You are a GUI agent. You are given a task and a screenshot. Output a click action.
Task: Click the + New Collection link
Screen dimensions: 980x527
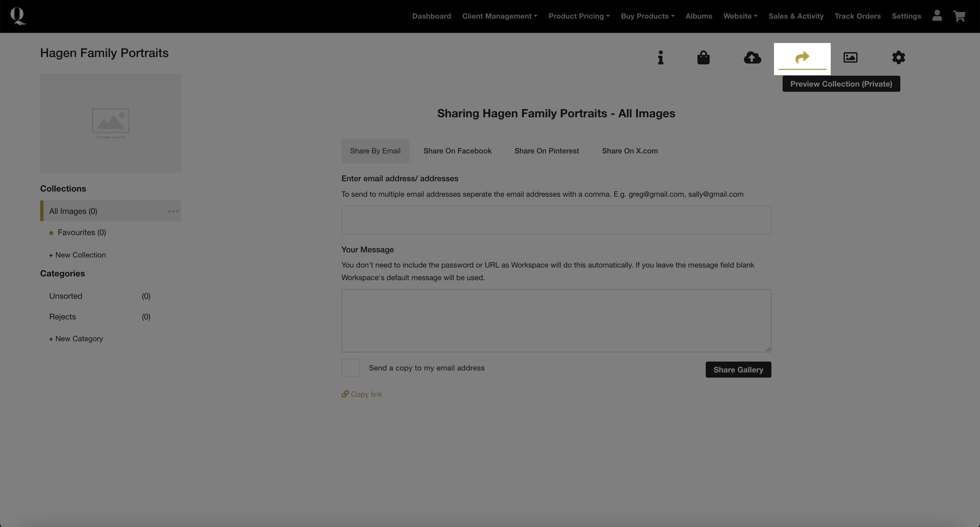point(77,255)
